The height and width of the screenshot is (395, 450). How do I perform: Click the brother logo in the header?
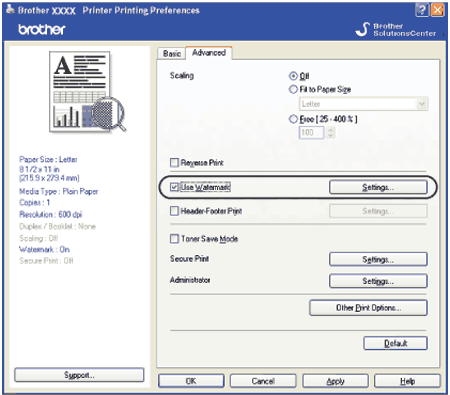point(42,30)
